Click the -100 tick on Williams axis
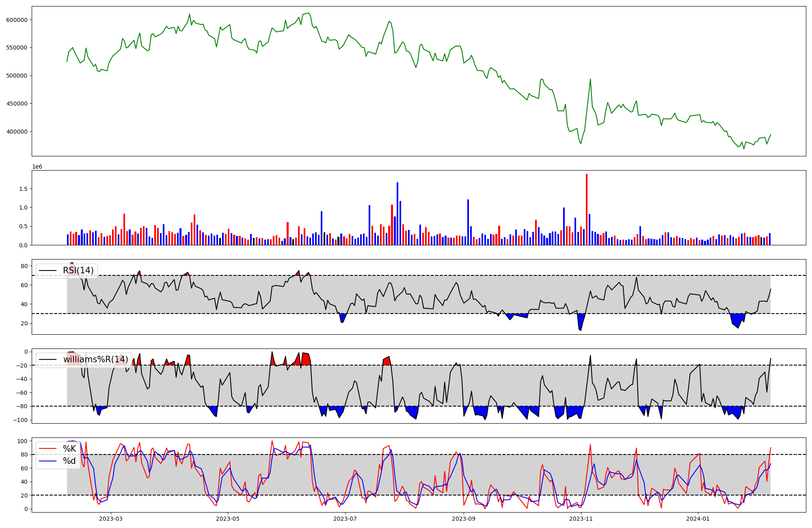812x528 pixels. click(21, 420)
